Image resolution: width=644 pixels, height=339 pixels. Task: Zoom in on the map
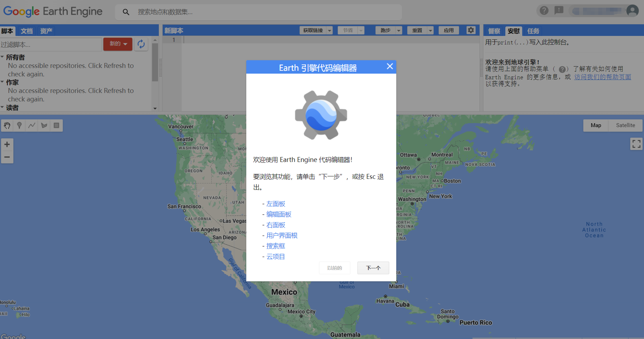coord(7,144)
